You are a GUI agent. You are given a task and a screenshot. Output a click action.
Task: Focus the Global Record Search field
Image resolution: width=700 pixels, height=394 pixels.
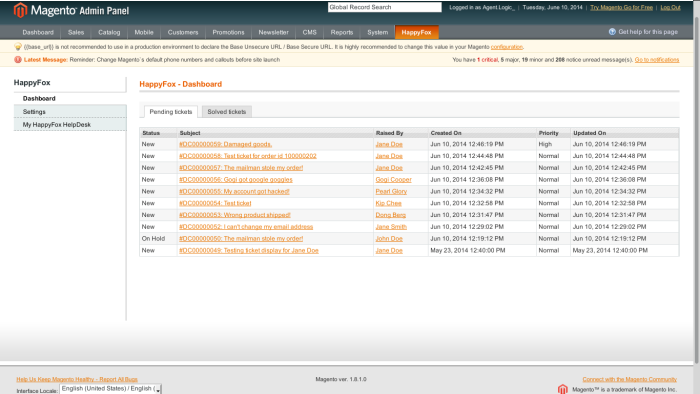[x=384, y=7]
